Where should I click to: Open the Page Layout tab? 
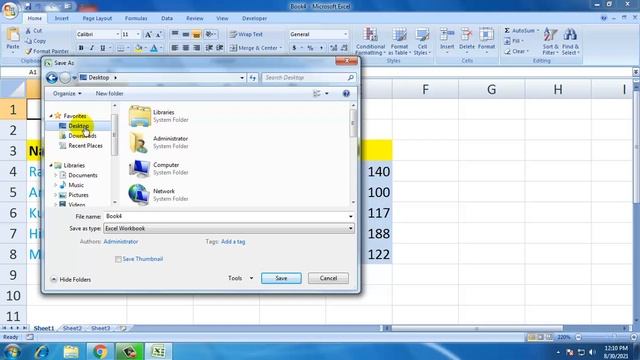(x=97, y=18)
